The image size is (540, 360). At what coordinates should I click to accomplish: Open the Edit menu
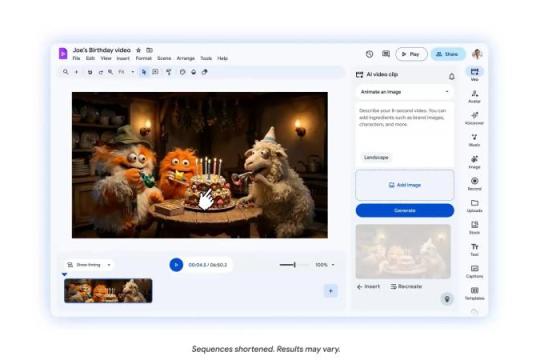[x=90, y=58]
